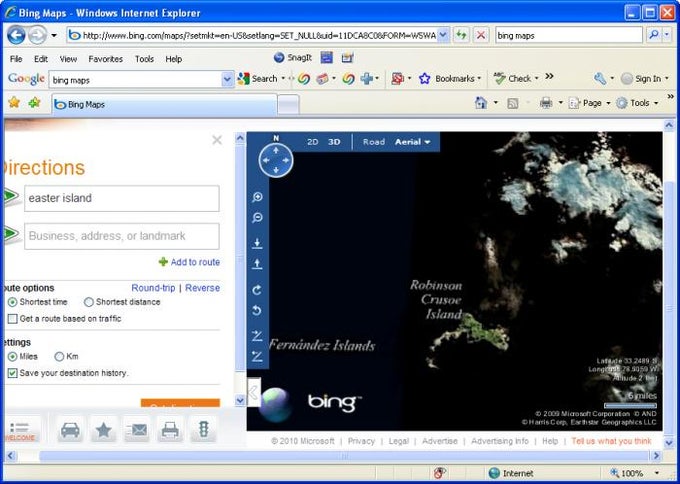
Task: Click the Reverse link
Action: pyautogui.click(x=203, y=288)
